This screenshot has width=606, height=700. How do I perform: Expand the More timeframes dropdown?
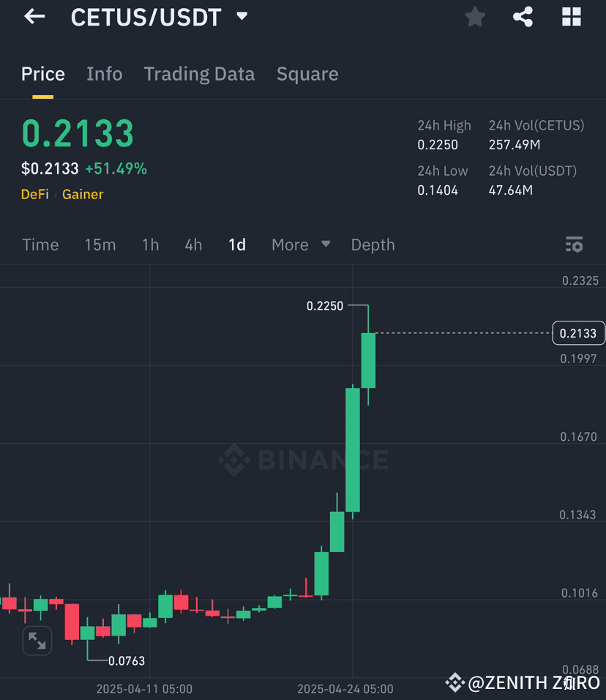(x=300, y=245)
